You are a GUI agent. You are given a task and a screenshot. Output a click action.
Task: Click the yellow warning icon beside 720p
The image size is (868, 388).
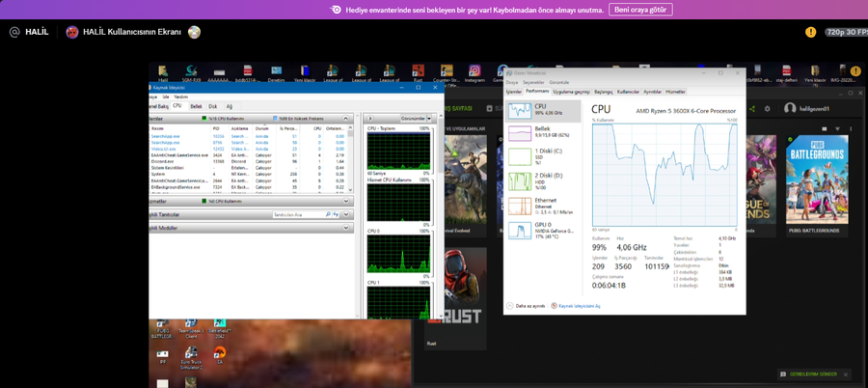[x=810, y=32]
